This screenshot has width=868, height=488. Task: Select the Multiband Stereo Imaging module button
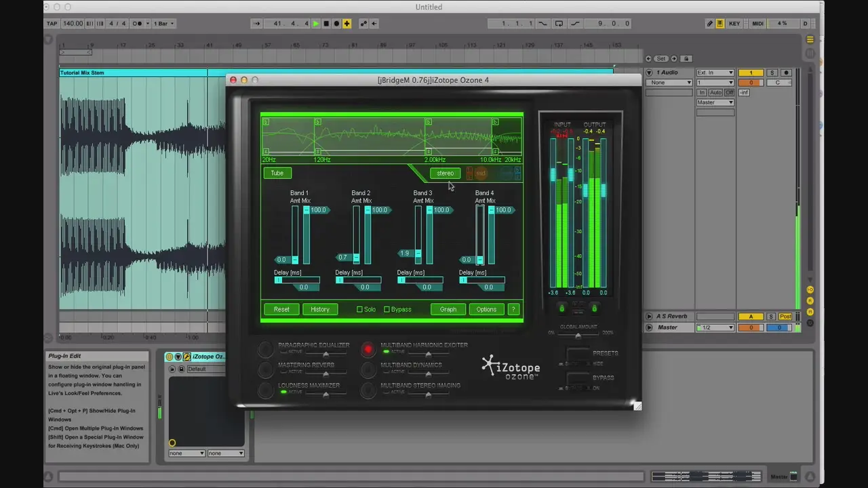click(368, 390)
